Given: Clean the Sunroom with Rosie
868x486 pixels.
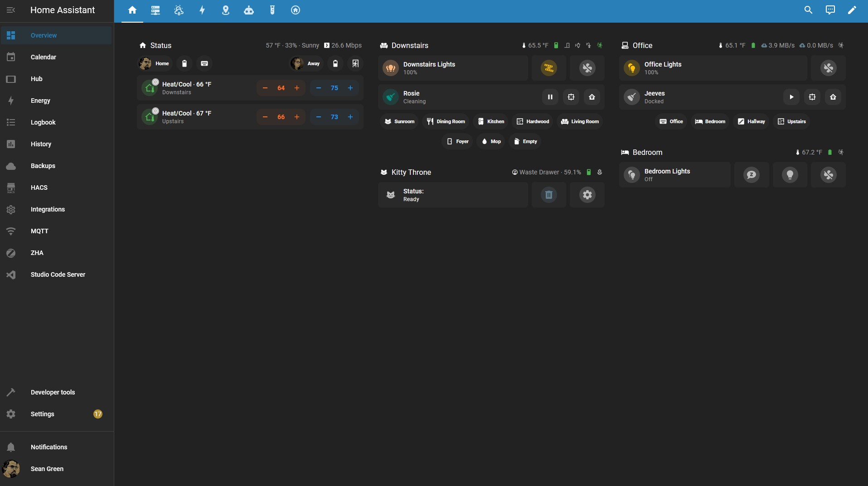Looking at the screenshot, I should point(399,121).
